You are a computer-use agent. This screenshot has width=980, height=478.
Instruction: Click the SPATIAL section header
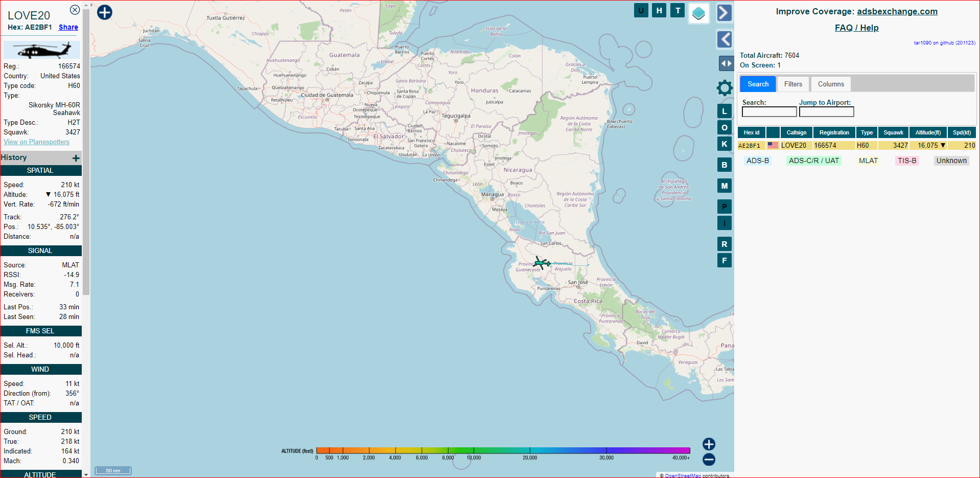tap(40, 171)
